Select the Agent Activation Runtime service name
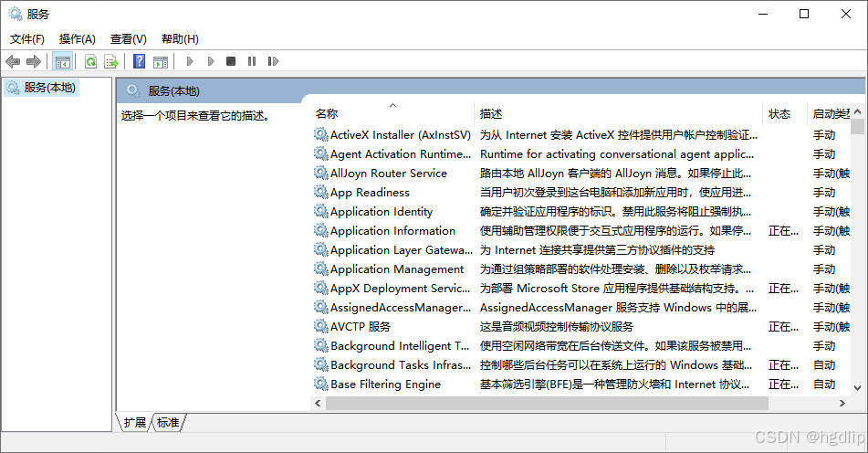The width and height of the screenshot is (868, 453). coord(401,154)
